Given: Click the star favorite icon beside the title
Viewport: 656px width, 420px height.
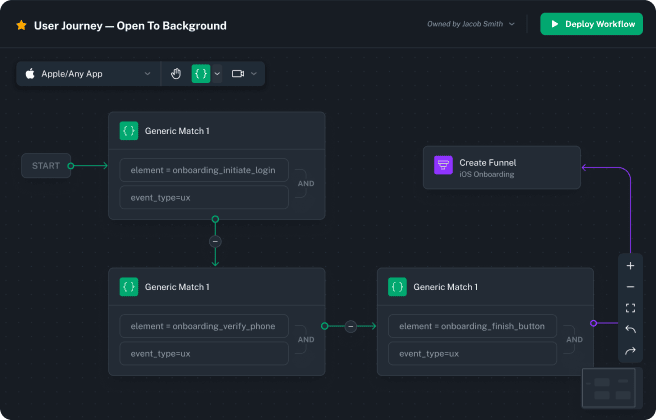Looking at the screenshot, I should click(x=21, y=25).
